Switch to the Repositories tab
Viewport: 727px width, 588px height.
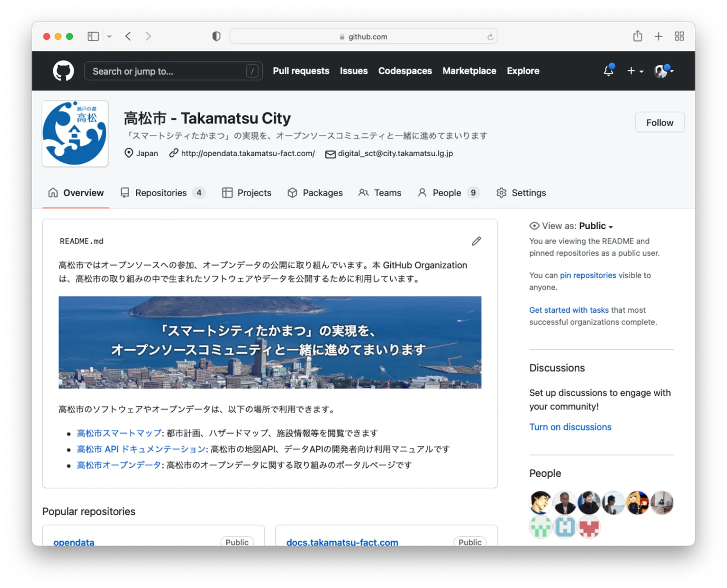(x=162, y=193)
